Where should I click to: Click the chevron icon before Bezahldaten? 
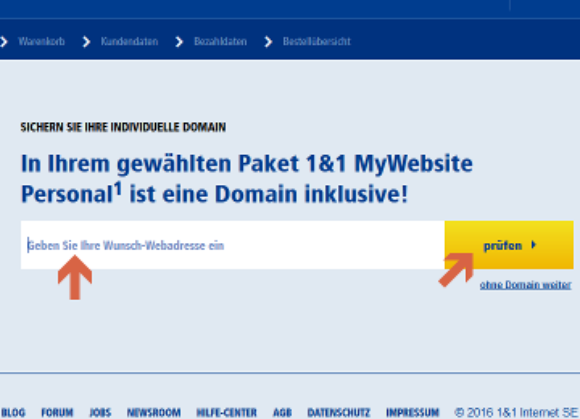tap(179, 41)
